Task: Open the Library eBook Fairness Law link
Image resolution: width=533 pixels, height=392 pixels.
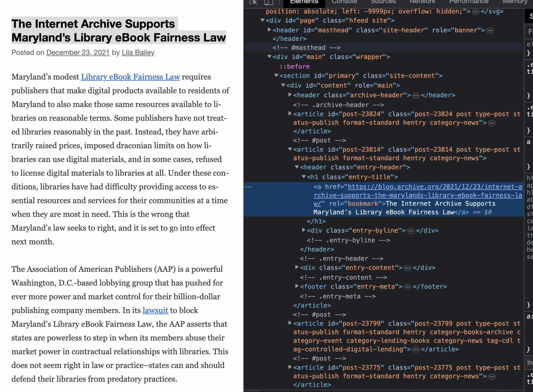Action: pos(130,77)
